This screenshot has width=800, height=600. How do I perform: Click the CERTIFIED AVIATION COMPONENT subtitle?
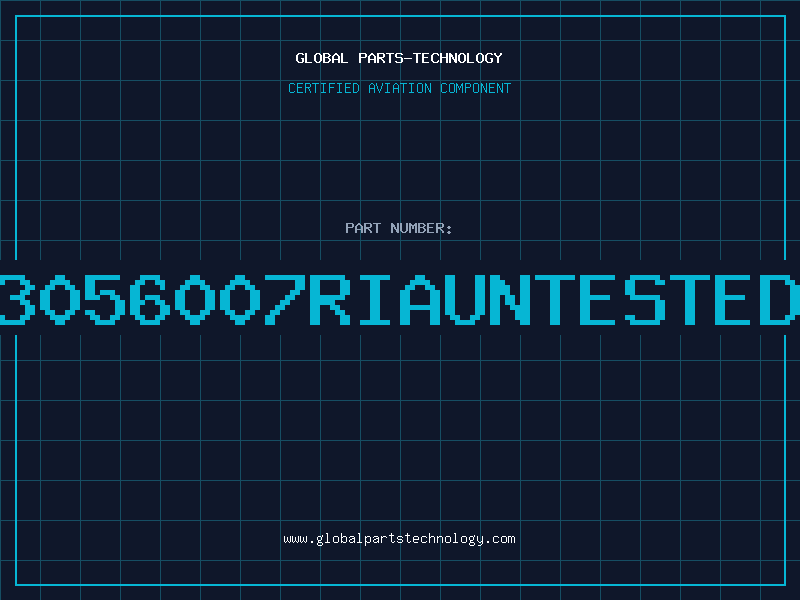399,88
